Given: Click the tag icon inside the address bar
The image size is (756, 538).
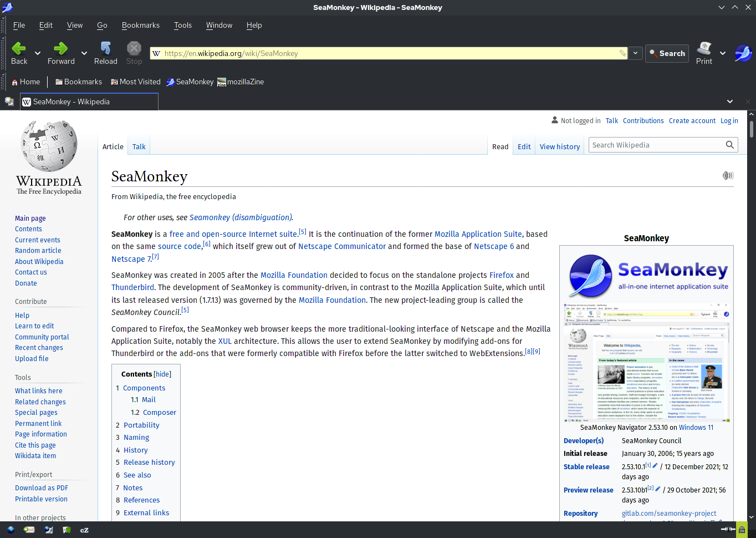Looking at the screenshot, I should coord(622,53).
